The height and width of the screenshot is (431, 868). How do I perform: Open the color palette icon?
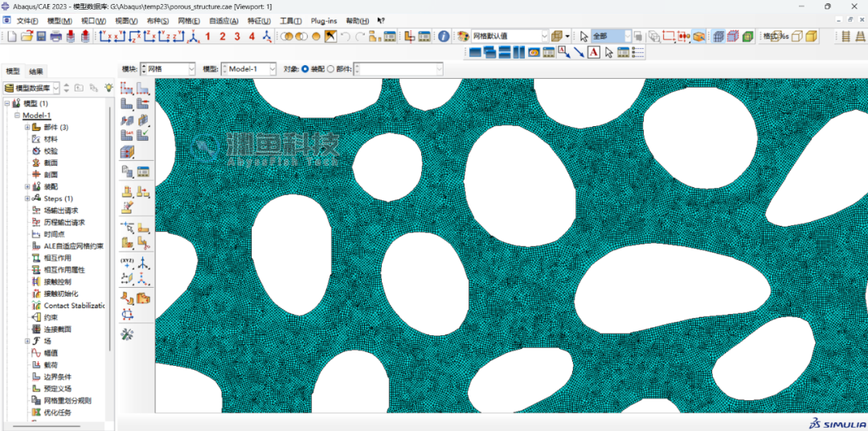[463, 36]
